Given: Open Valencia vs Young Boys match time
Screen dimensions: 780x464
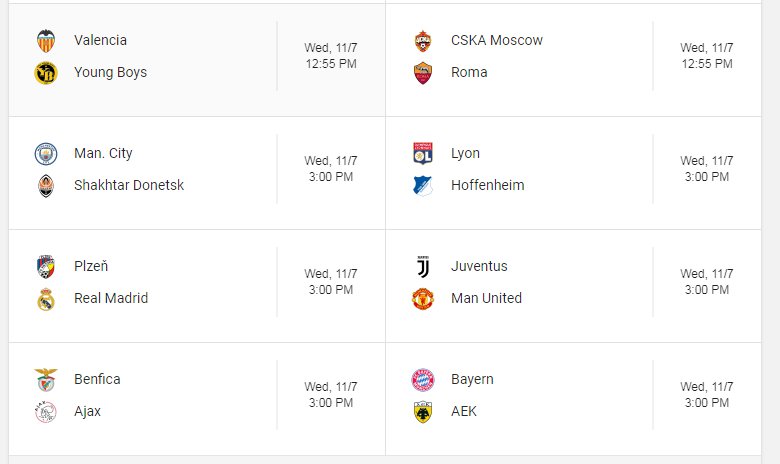Looking at the screenshot, I should click(331, 56).
